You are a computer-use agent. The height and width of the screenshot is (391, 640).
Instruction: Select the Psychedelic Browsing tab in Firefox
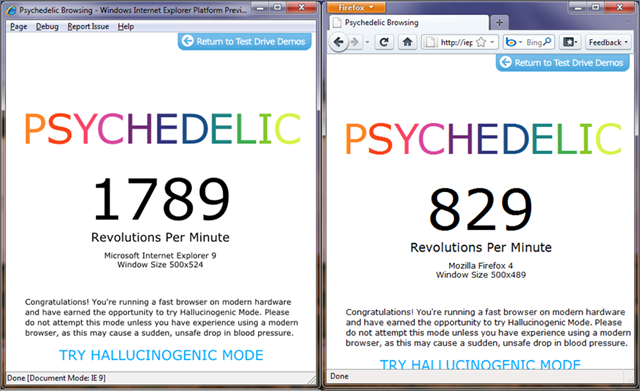tap(409, 22)
